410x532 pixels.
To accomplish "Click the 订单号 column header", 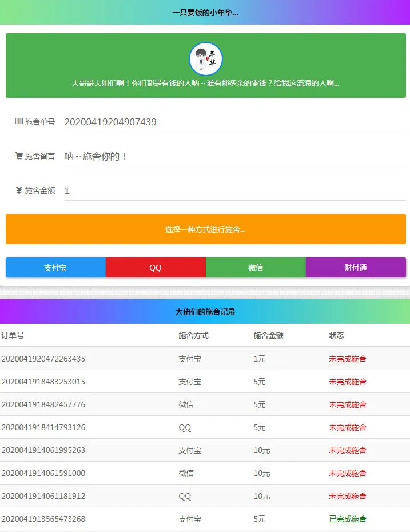I will [13, 335].
